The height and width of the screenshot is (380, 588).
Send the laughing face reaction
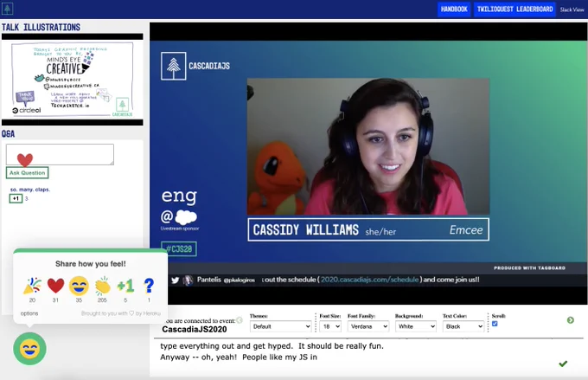tap(79, 287)
